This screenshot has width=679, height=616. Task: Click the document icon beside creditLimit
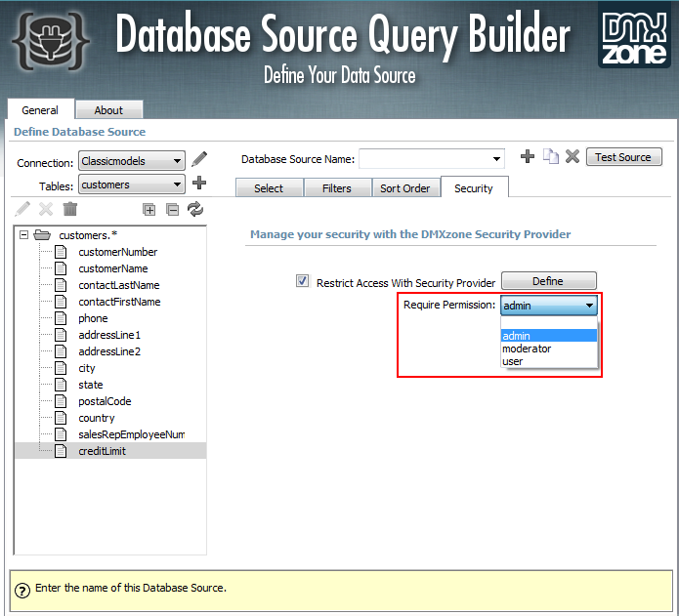tap(61, 451)
